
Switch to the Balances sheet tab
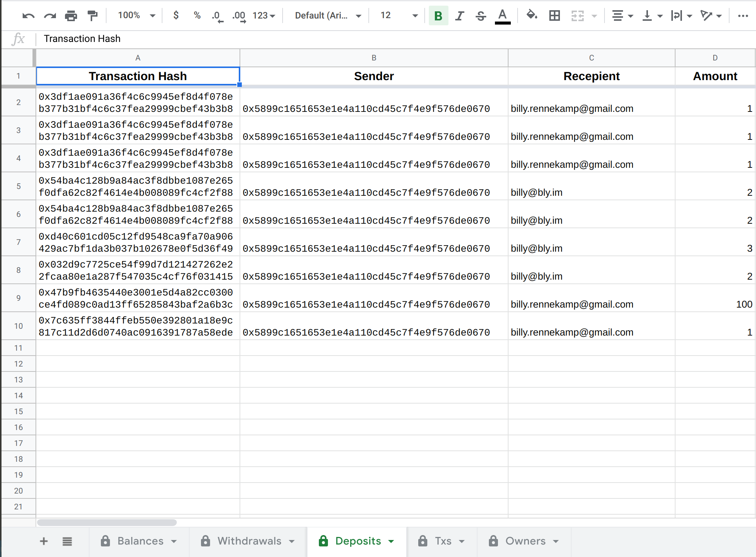[140, 541]
